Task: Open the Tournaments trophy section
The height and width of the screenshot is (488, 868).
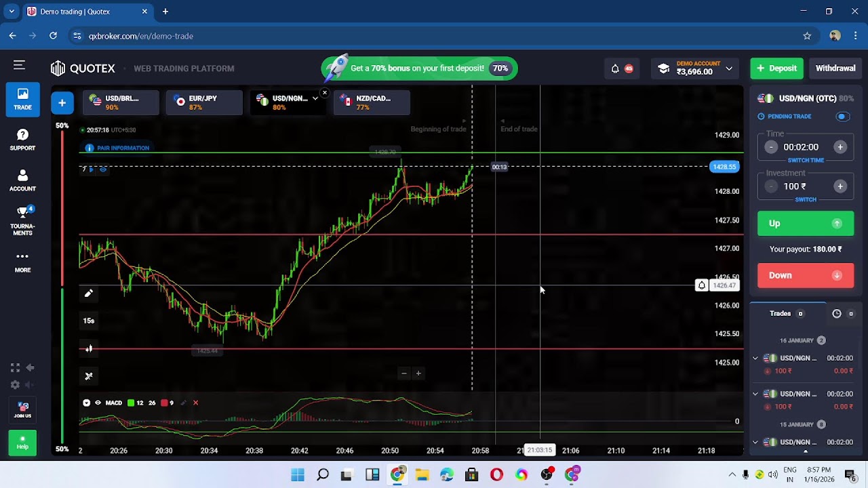Action: (22, 220)
